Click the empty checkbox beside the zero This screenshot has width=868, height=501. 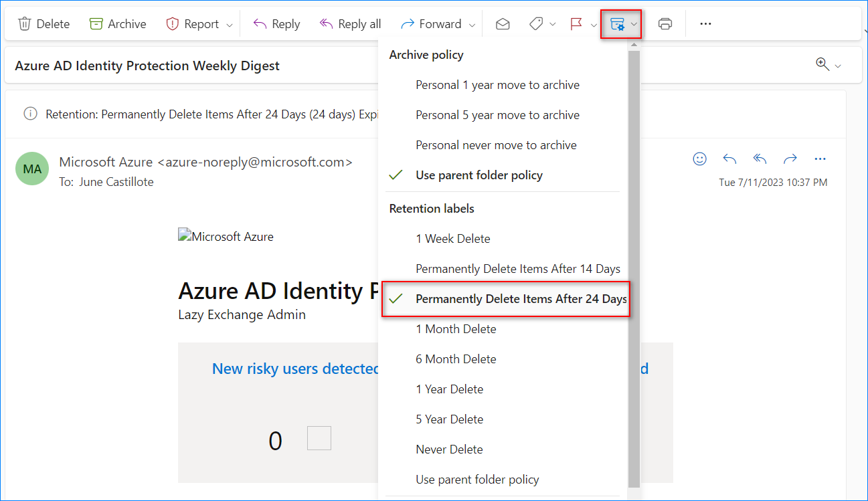(x=319, y=438)
